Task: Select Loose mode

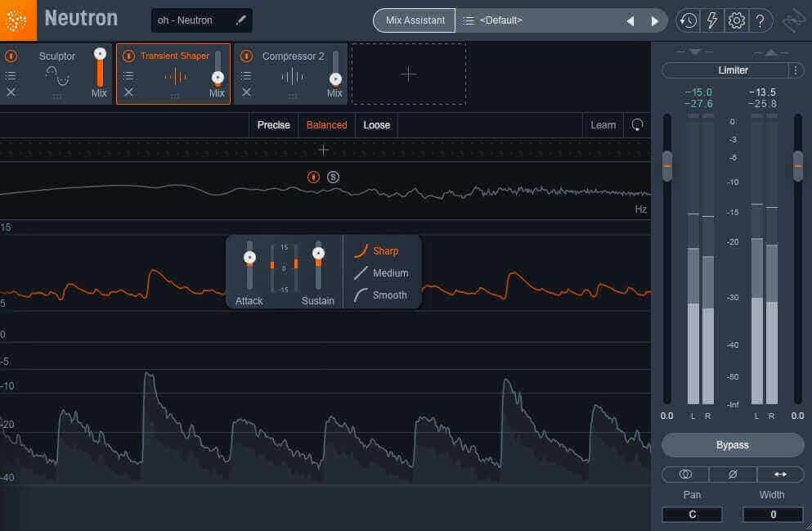Action: point(376,125)
